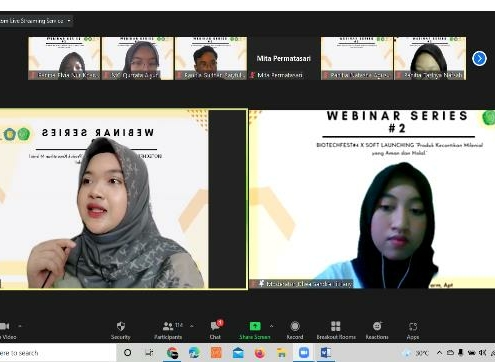
Task: Open Breakout Rooms
Action: pyautogui.click(x=336, y=330)
